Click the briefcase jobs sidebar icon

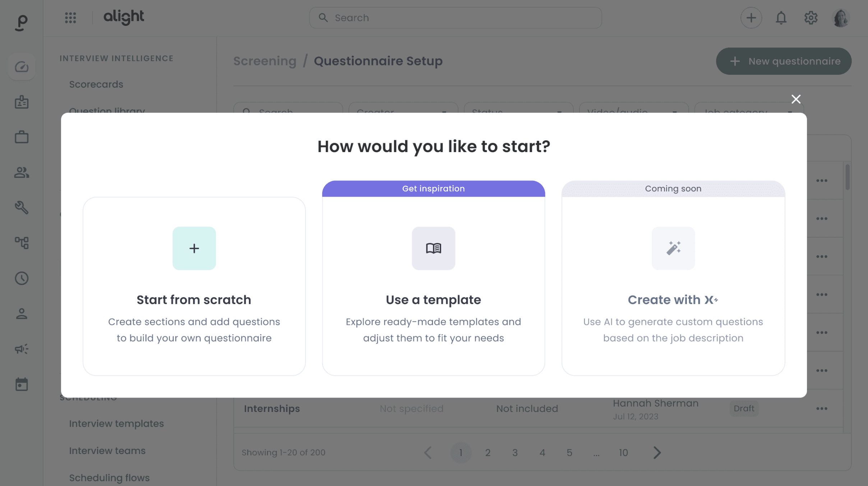click(x=22, y=137)
